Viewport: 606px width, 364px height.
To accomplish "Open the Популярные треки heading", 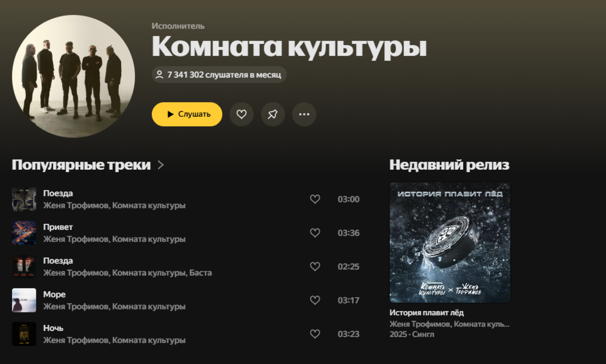I will tap(81, 165).
